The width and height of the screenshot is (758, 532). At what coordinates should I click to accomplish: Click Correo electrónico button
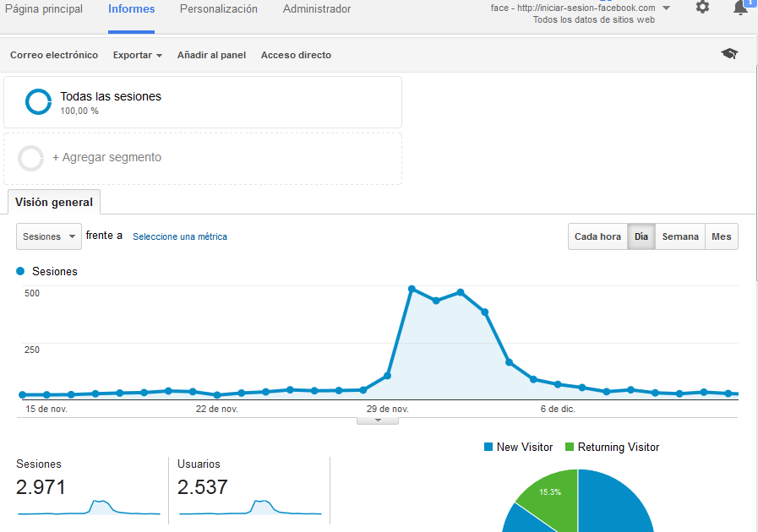pos(54,55)
